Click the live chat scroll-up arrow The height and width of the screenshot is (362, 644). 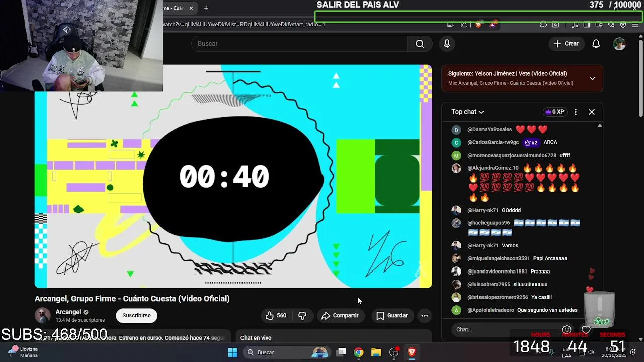(x=600, y=125)
